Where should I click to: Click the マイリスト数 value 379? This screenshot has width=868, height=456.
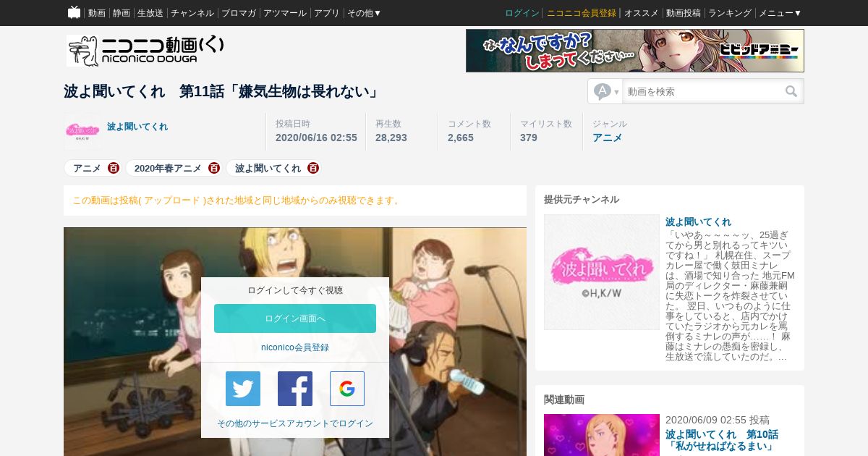coord(529,138)
